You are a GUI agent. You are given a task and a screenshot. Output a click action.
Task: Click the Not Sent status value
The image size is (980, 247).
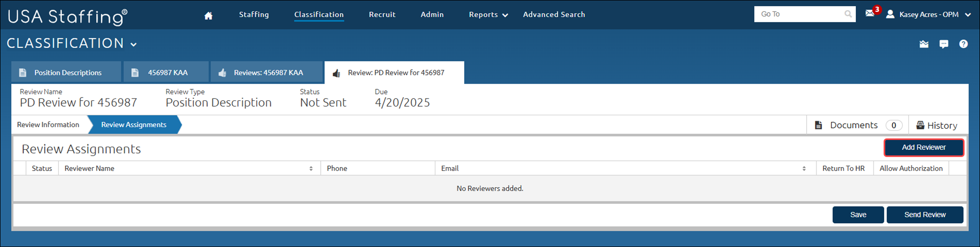[x=323, y=103]
